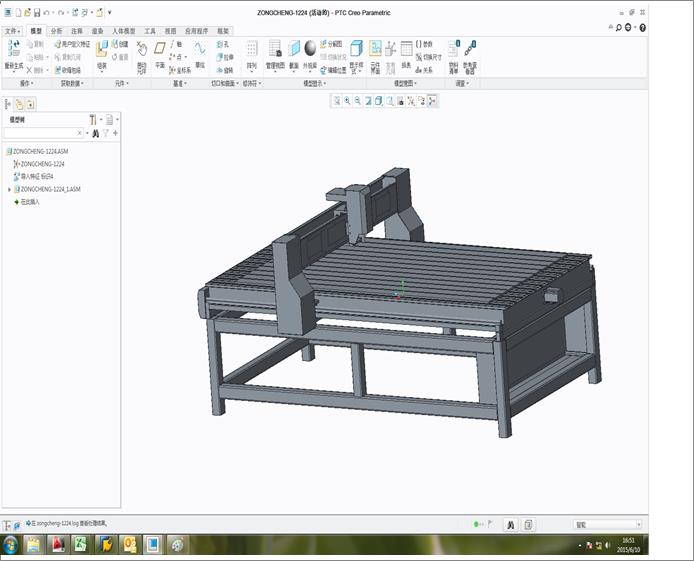Click the model tree search input field

pos(42,133)
